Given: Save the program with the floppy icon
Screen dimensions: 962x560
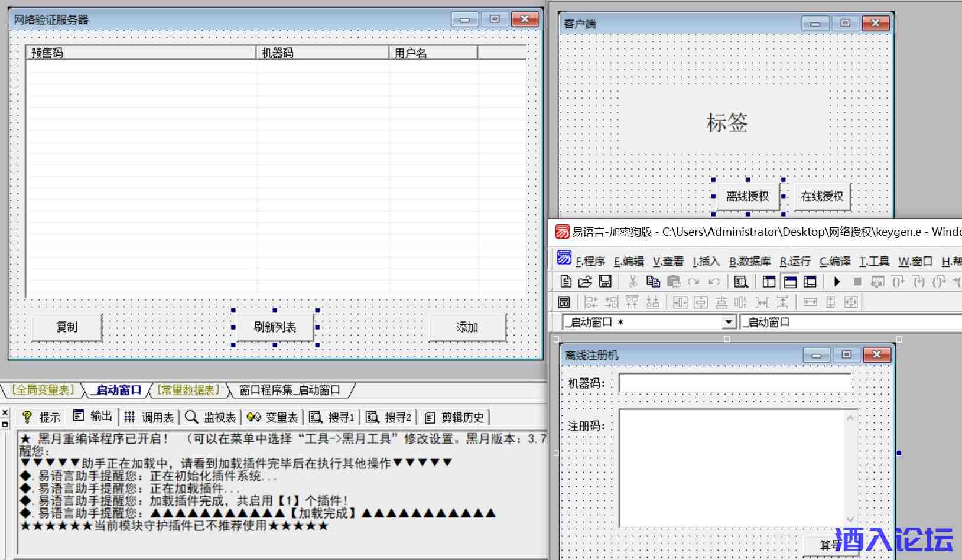Looking at the screenshot, I should [x=605, y=282].
